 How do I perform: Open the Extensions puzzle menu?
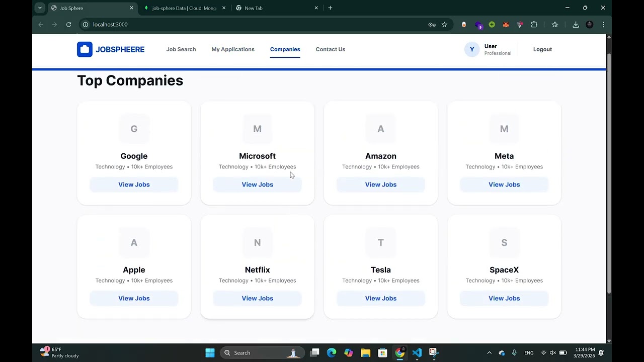pos(534,24)
